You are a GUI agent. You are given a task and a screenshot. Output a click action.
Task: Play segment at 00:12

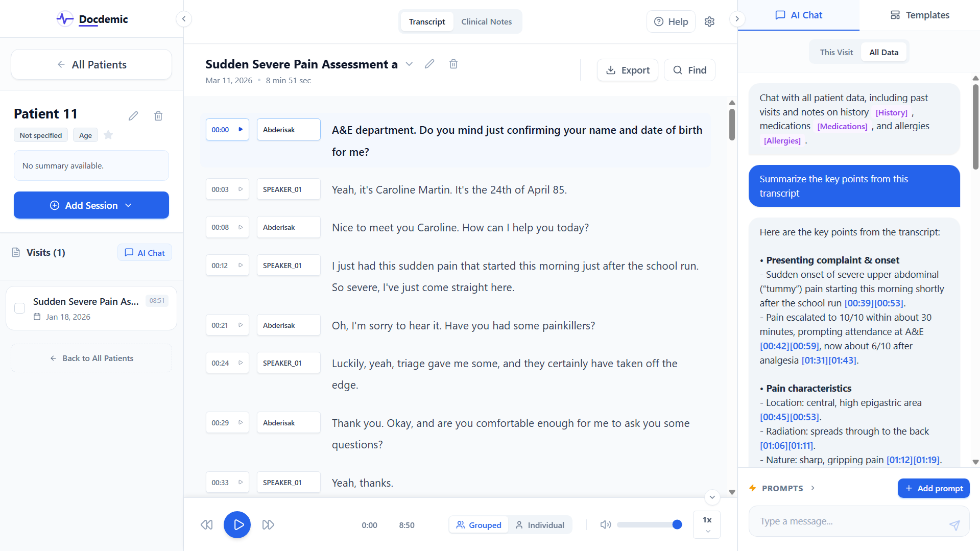tap(227, 266)
